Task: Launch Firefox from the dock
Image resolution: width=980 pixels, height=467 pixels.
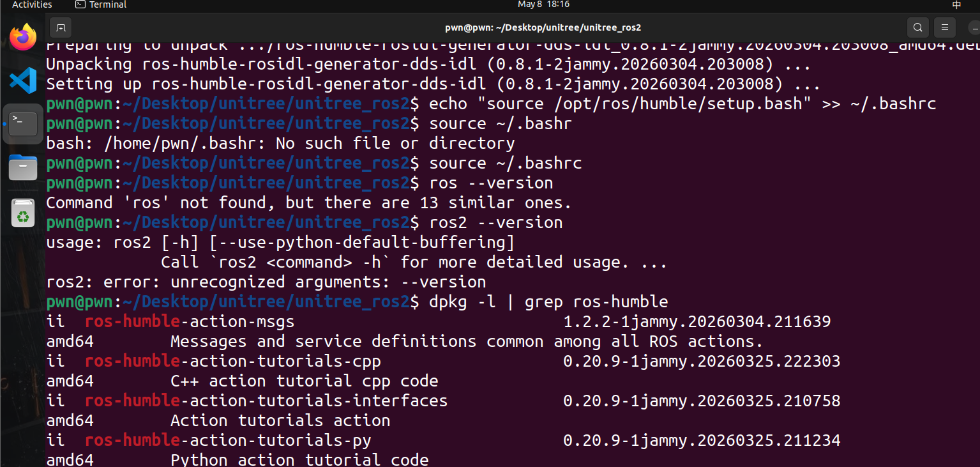Action: click(x=23, y=38)
